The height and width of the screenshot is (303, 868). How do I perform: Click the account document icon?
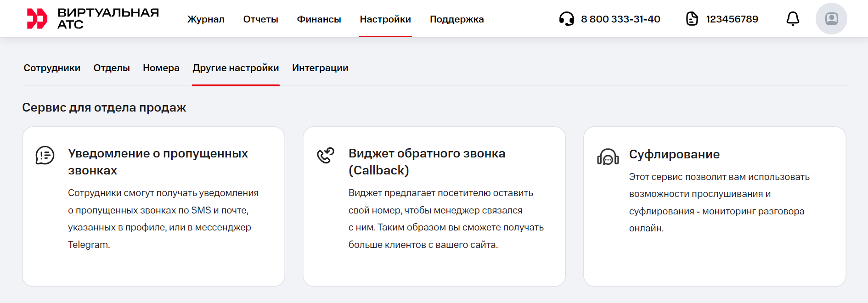click(x=692, y=19)
